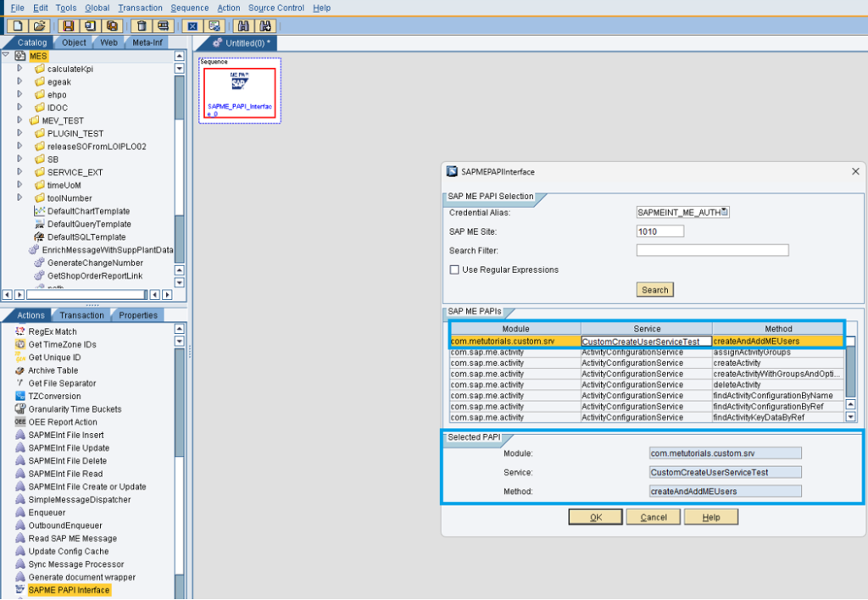Enable Use Regular Expressions checkbox
868x600 pixels.
454,270
